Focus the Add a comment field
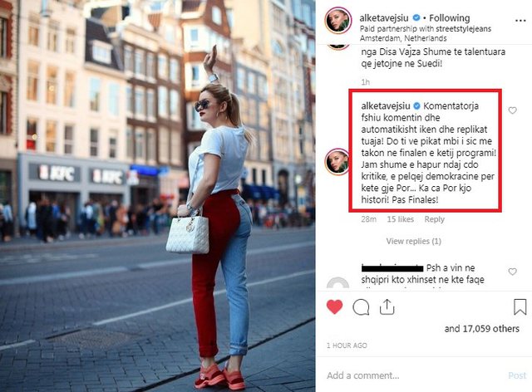The width and height of the screenshot is (532, 392). coord(414,375)
